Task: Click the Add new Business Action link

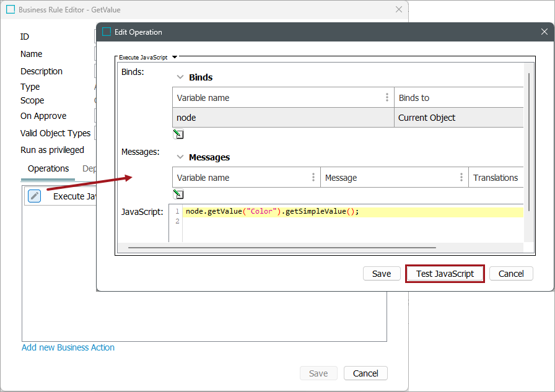Action: tap(68, 347)
